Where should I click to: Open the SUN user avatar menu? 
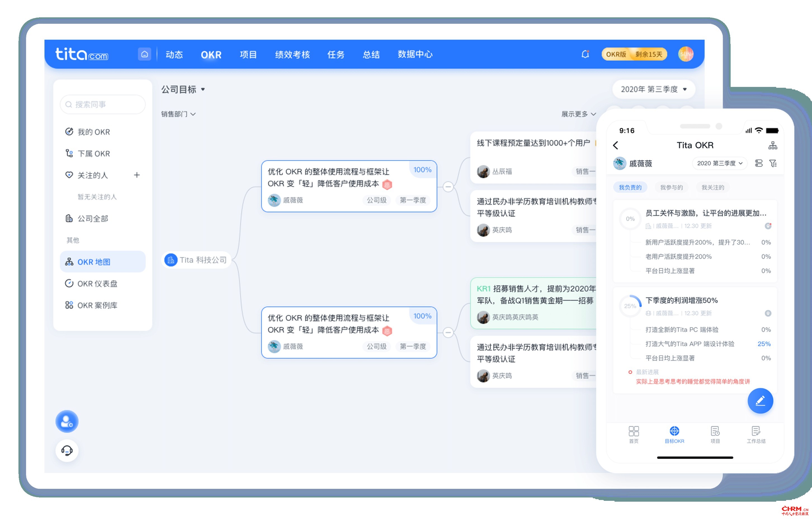686,54
